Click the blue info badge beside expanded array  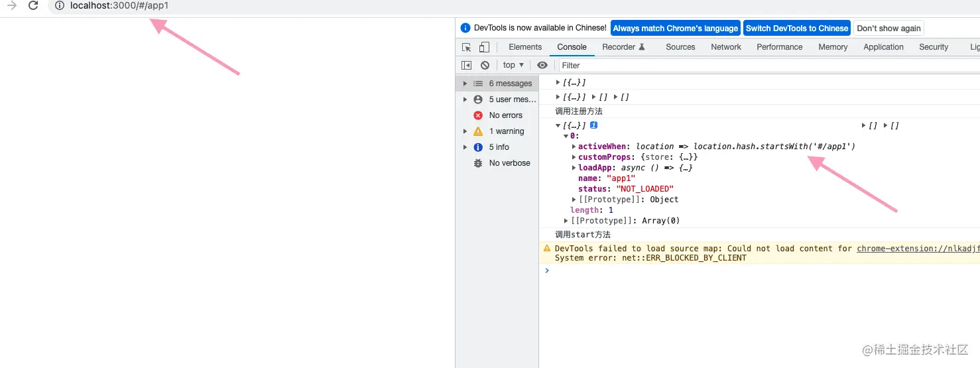(594, 125)
